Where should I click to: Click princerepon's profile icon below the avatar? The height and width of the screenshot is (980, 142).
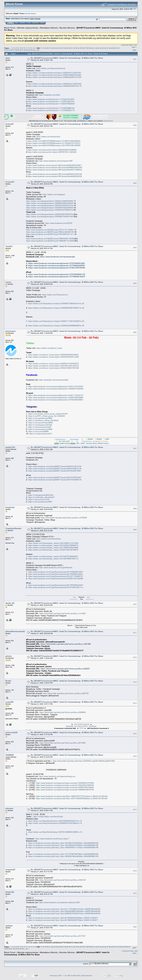[x=7, y=364]
